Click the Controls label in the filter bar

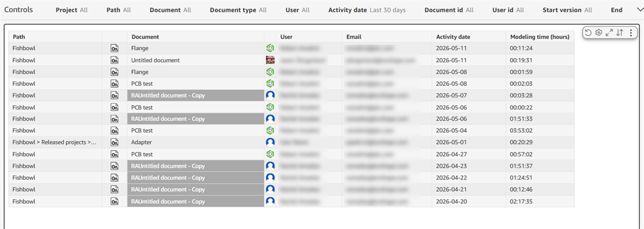[19, 10]
